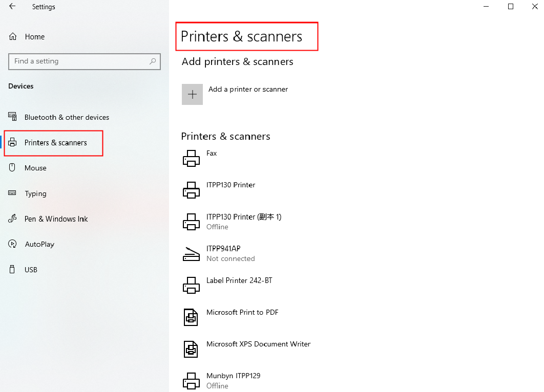This screenshot has height=392, width=544.
Task: Click Add a printer or scanner
Action: tap(248, 89)
